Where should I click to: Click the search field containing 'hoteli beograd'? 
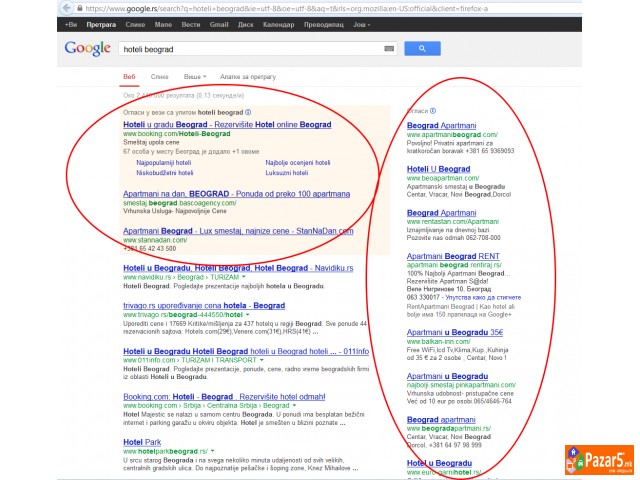pyautogui.click(x=250, y=48)
